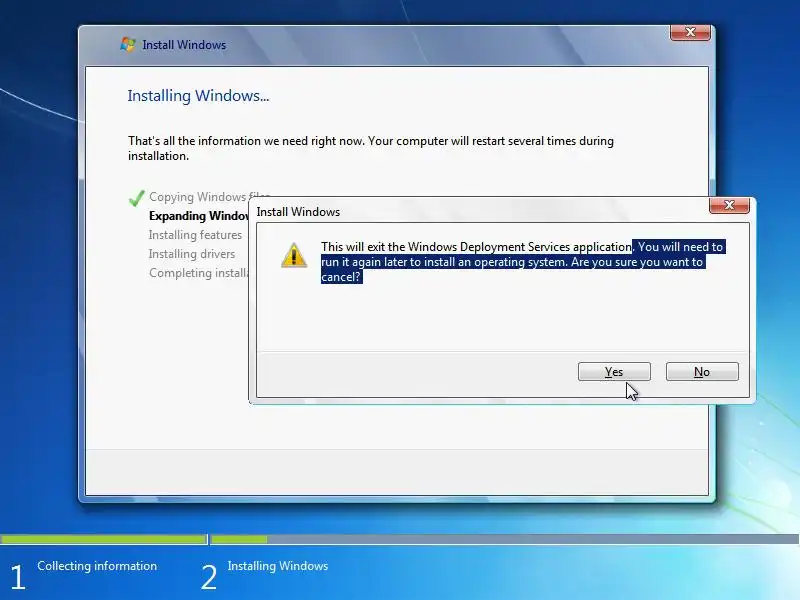
Task: Click the "Installing Windows" stage progress bar
Action: (505, 539)
